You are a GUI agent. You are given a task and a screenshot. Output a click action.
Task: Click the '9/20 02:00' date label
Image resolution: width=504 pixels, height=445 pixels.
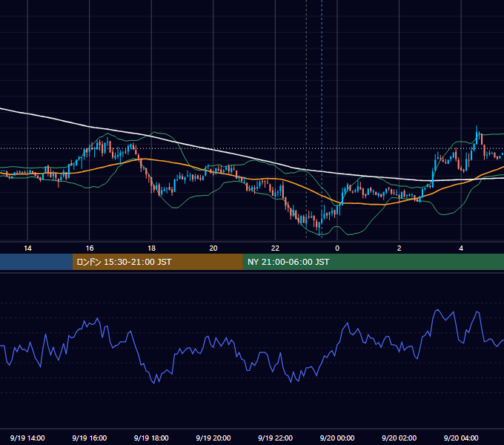pos(399,438)
